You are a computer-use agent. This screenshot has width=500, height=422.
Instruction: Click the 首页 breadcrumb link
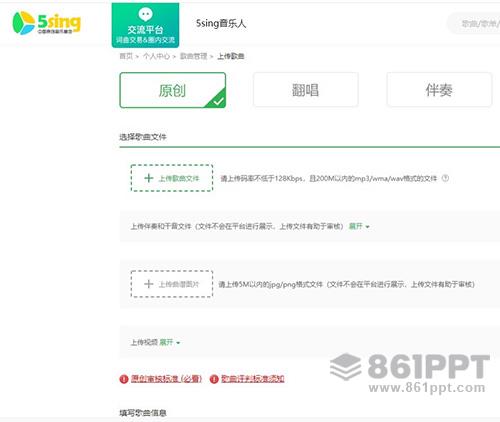[126, 56]
